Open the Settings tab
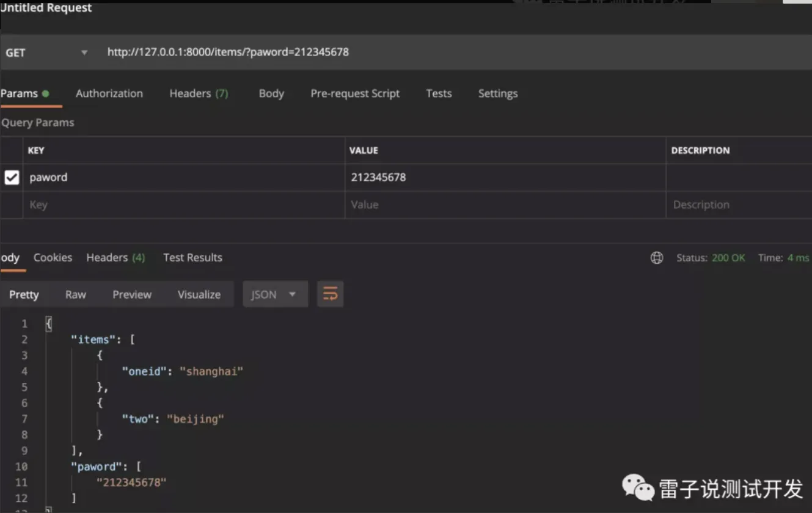Screen dimensions: 812x513 (498, 93)
